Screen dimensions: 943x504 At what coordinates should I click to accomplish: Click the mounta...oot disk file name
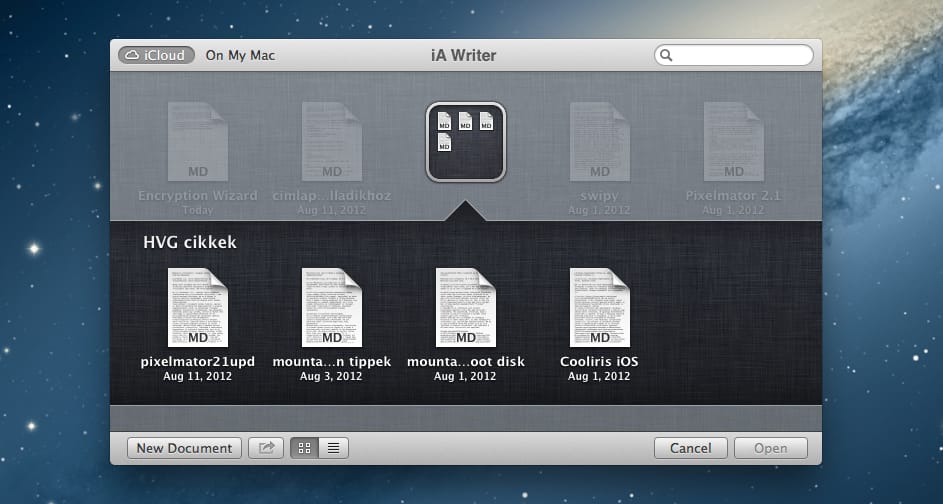tap(465, 361)
